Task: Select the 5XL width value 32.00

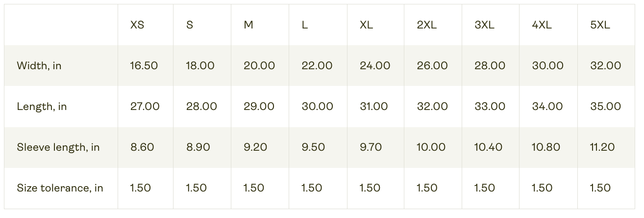Action: click(x=606, y=66)
